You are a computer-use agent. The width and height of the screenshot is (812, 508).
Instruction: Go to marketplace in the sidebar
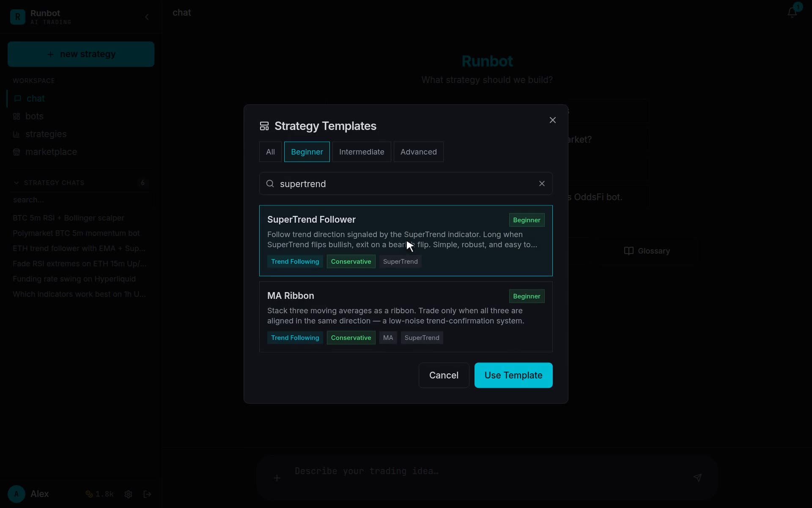point(51,152)
